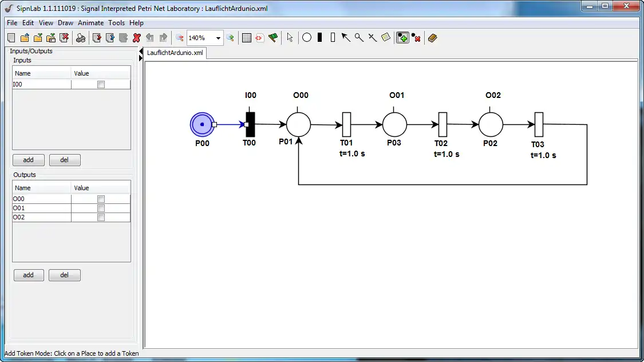
Task: Click the red delete X toolbar icon
Action: coord(137,38)
